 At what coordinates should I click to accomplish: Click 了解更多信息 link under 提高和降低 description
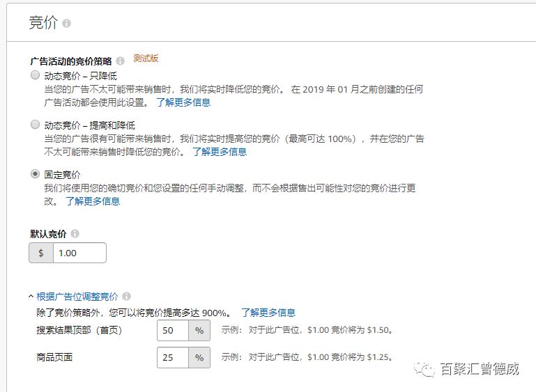click(220, 152)
